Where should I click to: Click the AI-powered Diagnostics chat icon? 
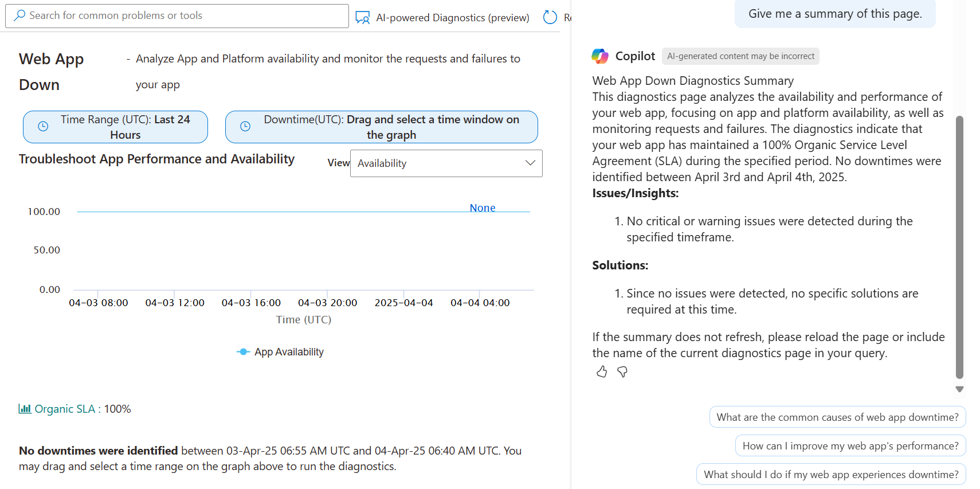362,18
